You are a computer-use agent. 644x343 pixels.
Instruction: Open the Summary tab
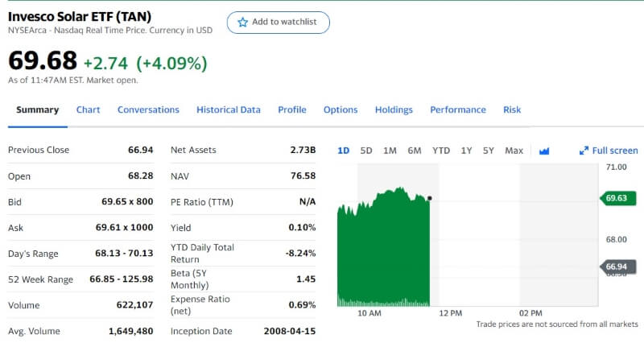pos(37,110)
